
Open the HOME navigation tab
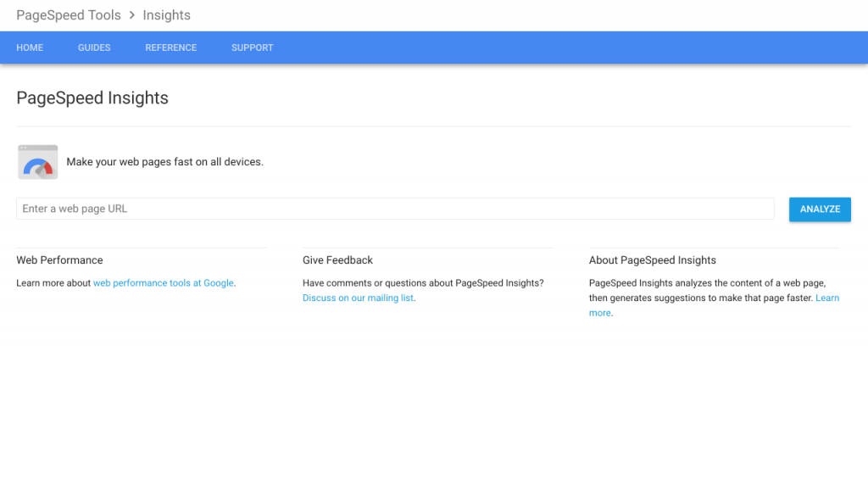click(30, 47)
